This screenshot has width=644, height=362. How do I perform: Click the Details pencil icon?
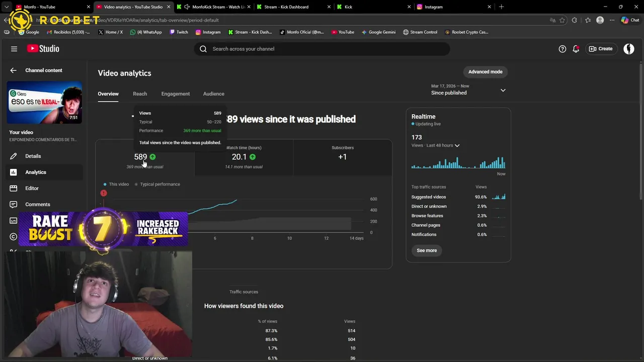[x=14, y=156]
